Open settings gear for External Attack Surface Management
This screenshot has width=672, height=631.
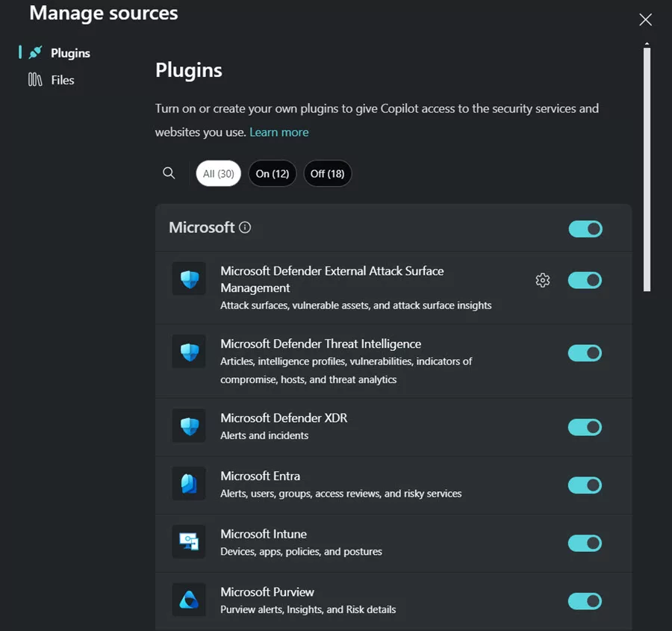543,280
